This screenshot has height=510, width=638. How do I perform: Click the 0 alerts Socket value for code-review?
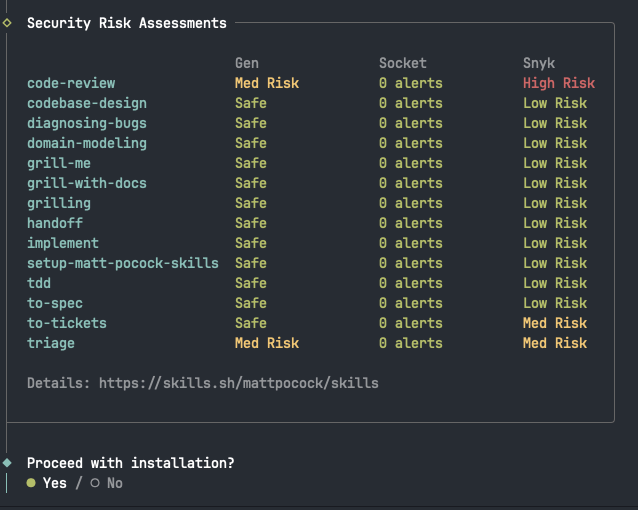click(x=411, y=83)
